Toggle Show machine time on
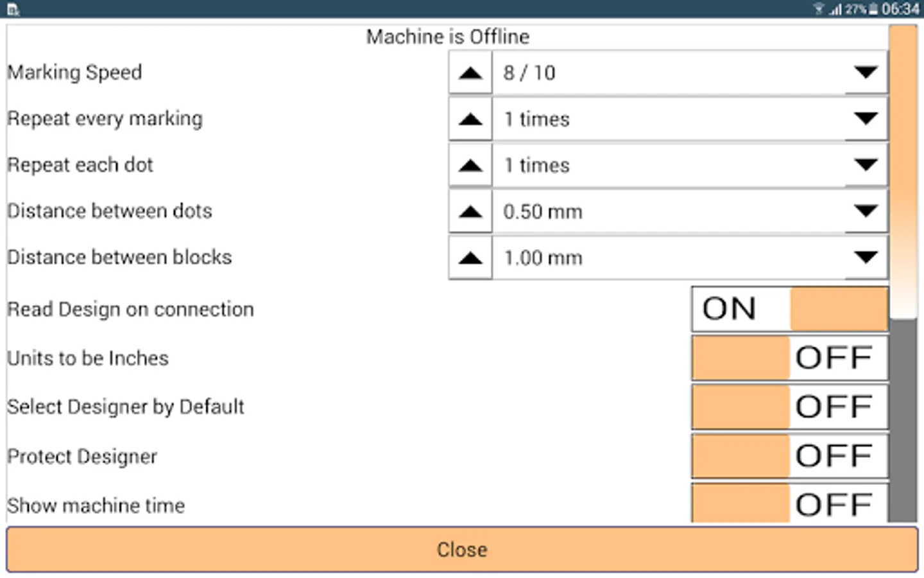924x578 pixels. 790,503
